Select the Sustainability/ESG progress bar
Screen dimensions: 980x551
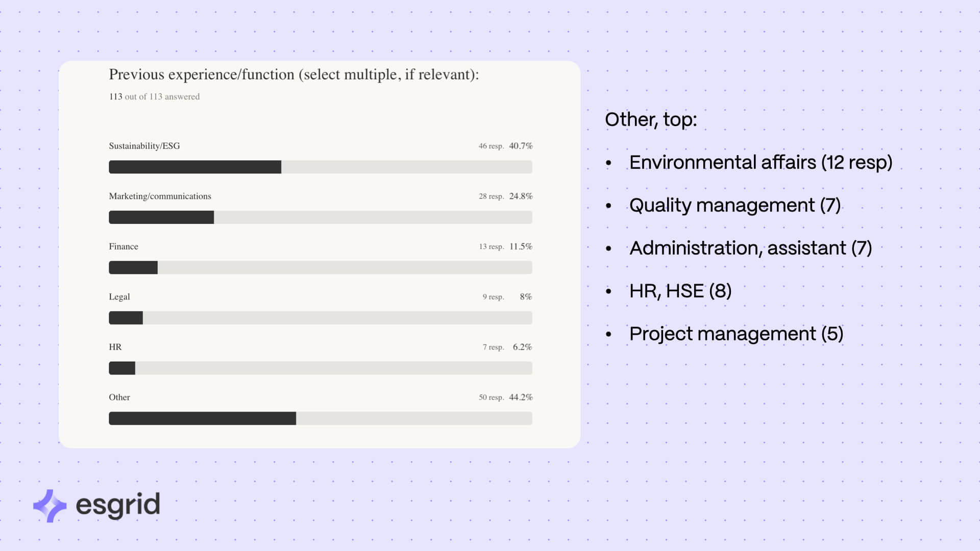click(x=321, y=167)
